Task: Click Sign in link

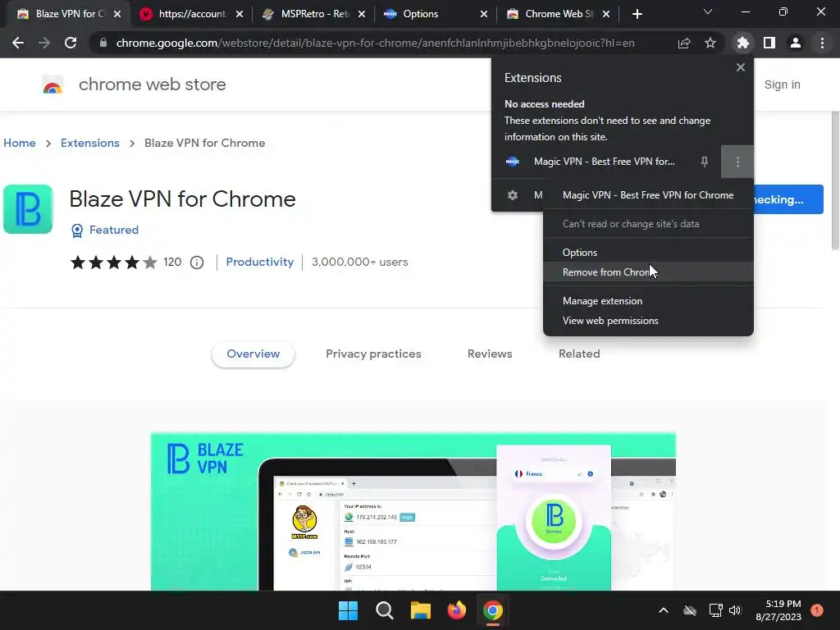Action: pos(782,84)
